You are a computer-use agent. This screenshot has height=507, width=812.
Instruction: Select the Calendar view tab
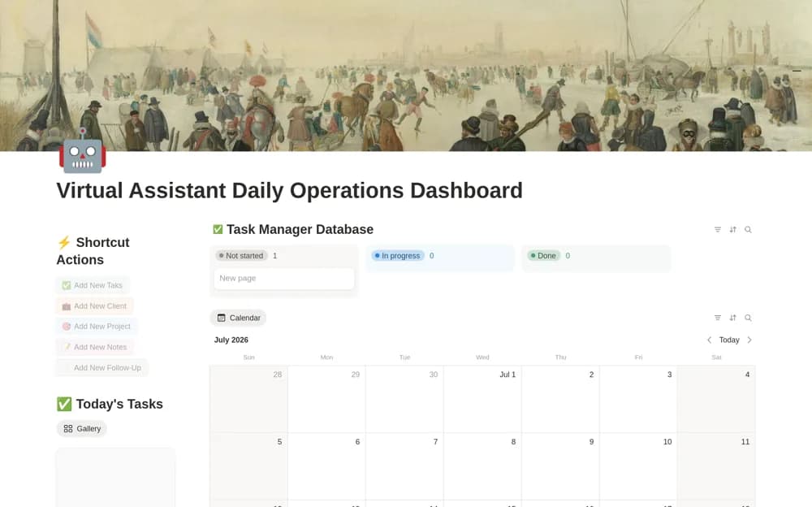tap(238, 318)
